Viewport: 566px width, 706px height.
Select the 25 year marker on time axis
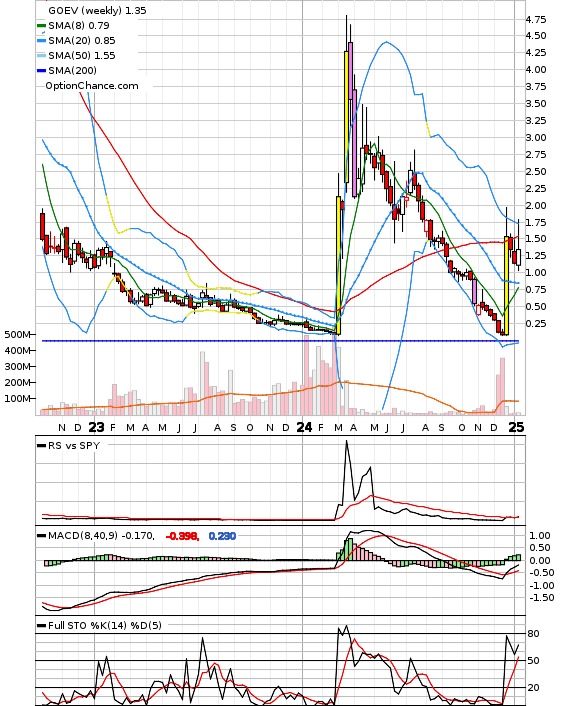tap(516, 427)
